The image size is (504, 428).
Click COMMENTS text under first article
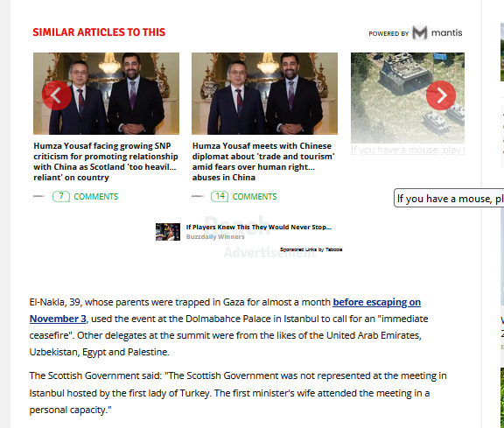pos(96,196)
